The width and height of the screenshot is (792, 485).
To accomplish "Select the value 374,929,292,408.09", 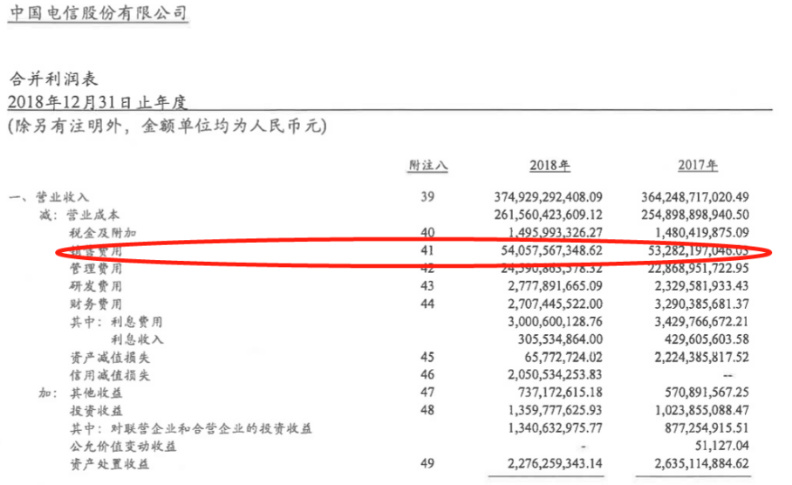I will 549,197.
